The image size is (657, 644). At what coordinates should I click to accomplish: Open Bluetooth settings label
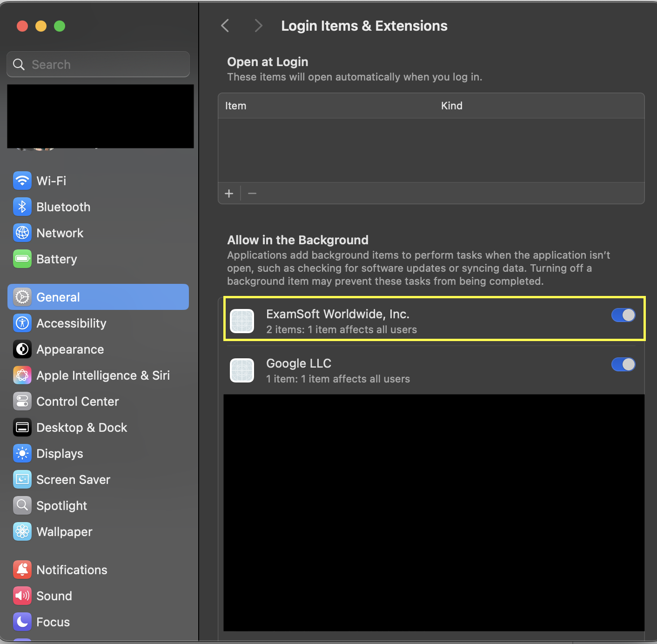coord(63,207)
